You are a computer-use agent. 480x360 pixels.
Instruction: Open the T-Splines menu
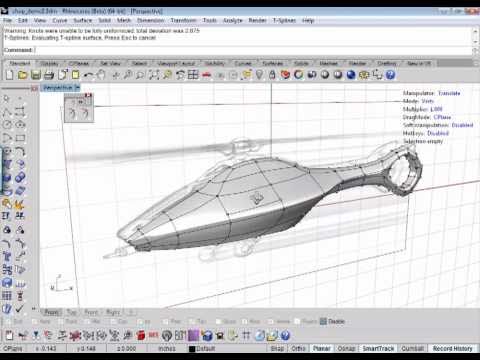coord(284,20)
